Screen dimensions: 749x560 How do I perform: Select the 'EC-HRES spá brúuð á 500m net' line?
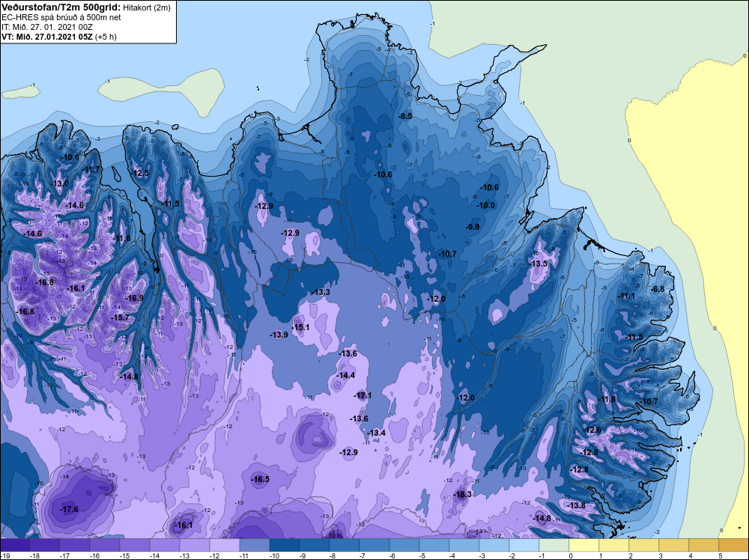(x=61, y=17)
